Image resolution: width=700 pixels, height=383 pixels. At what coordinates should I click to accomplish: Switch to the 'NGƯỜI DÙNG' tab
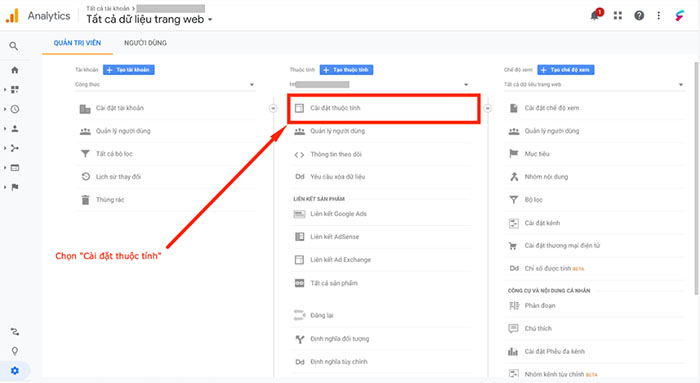click(145, 43)
